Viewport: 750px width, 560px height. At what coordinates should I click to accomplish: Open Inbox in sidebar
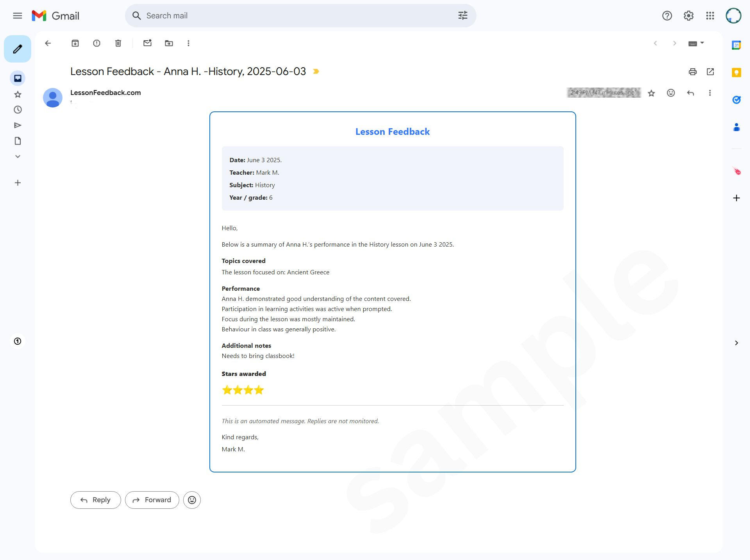click(x=18, y=78)
